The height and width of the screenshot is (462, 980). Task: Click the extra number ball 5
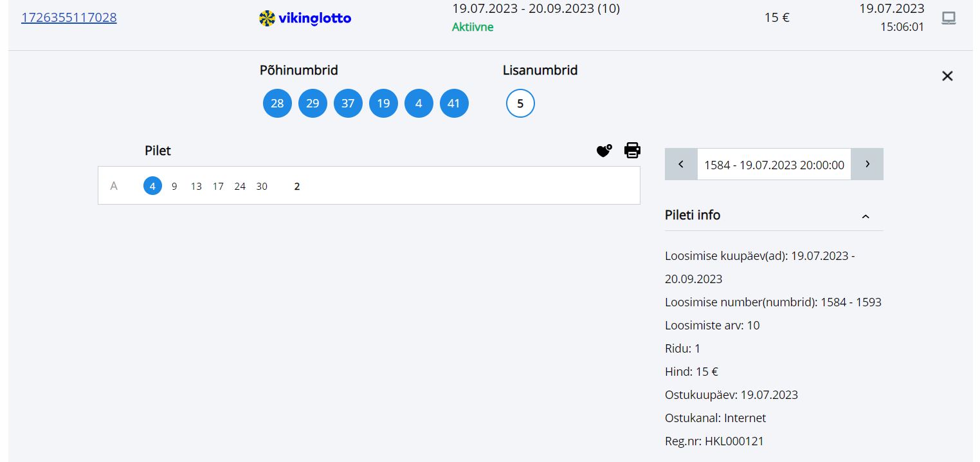(x=520, y=104)
